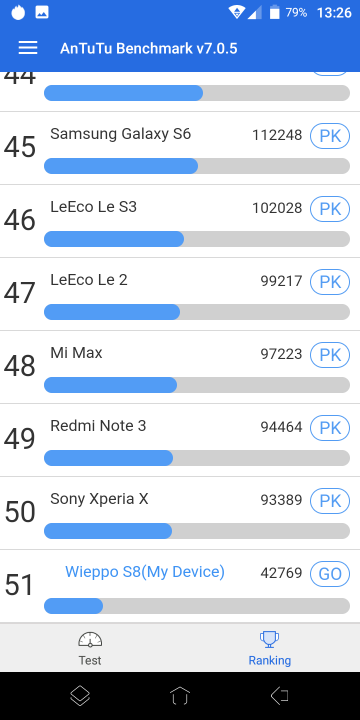
Task: Click PK button for Samsung Galaxy S6
Action: click(x=330, y=136)
